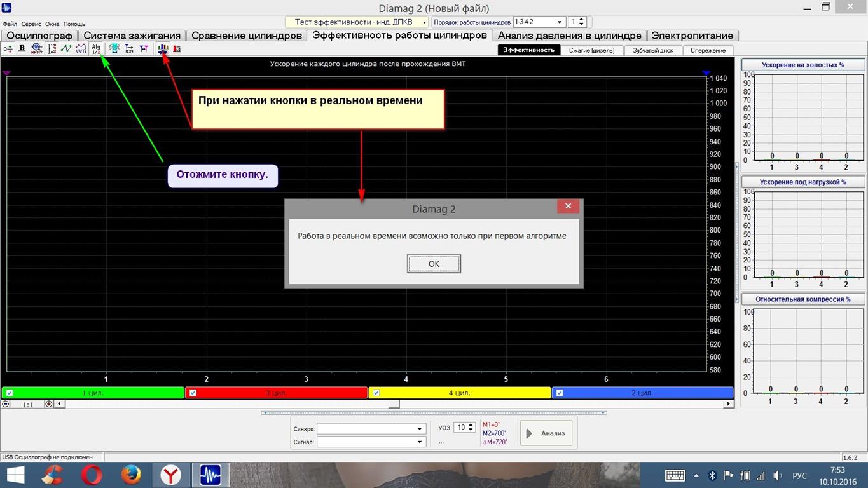
Task: Click the Diamag oscilloscope taskbar icon
Action: coord(210,475)
